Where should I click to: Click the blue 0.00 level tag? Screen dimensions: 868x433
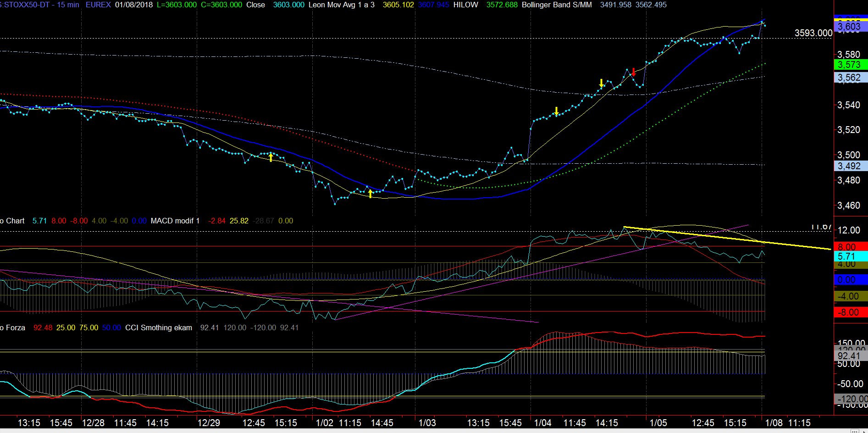tap(851, 280)
